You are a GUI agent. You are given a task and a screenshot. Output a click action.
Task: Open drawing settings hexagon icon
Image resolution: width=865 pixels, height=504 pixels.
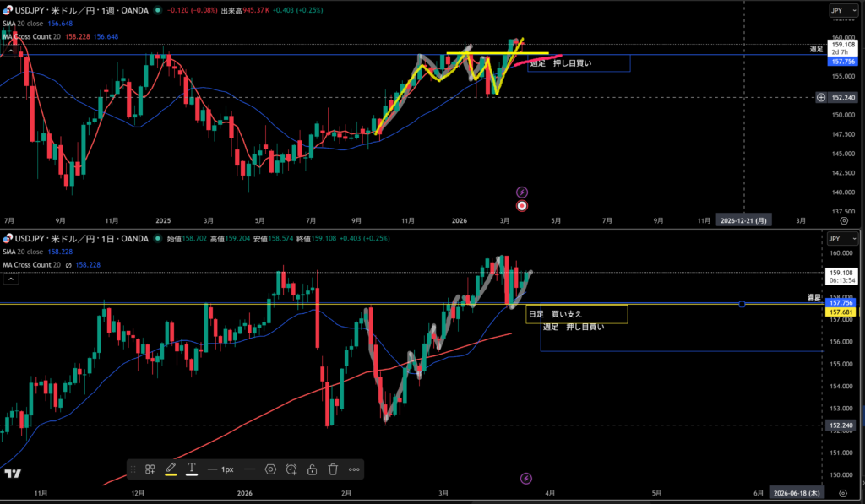pos(270,469)
